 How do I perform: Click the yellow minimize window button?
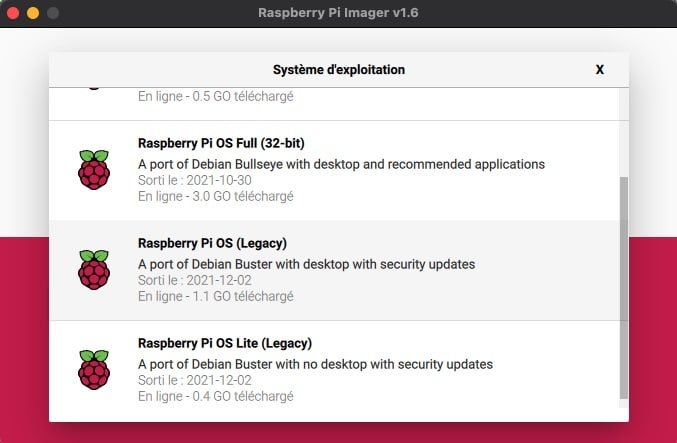(33, 13)
